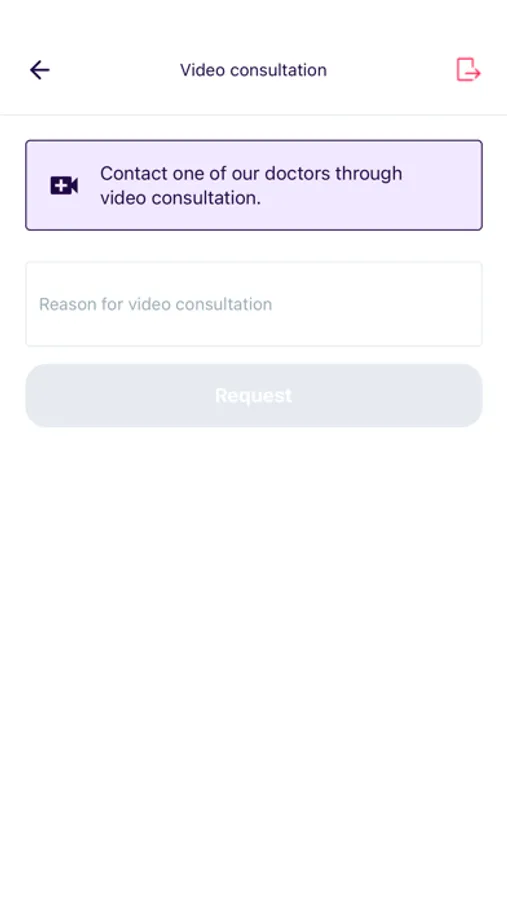This screenshot has width=507, height=900.
Task: Click the word Request on the button
Action: click(x=254, y=395)
